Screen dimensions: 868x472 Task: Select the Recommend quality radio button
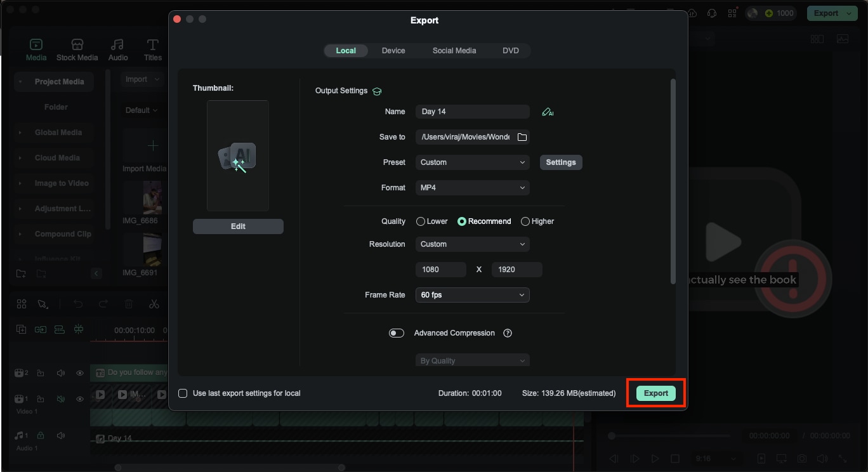(x=462, y=221)
